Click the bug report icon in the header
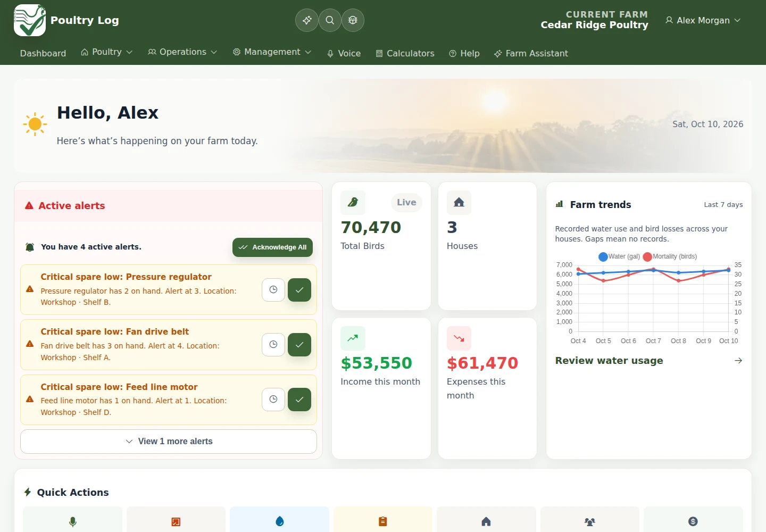The width and height of the screenshot is (766, 532). [x=353, y=20]
